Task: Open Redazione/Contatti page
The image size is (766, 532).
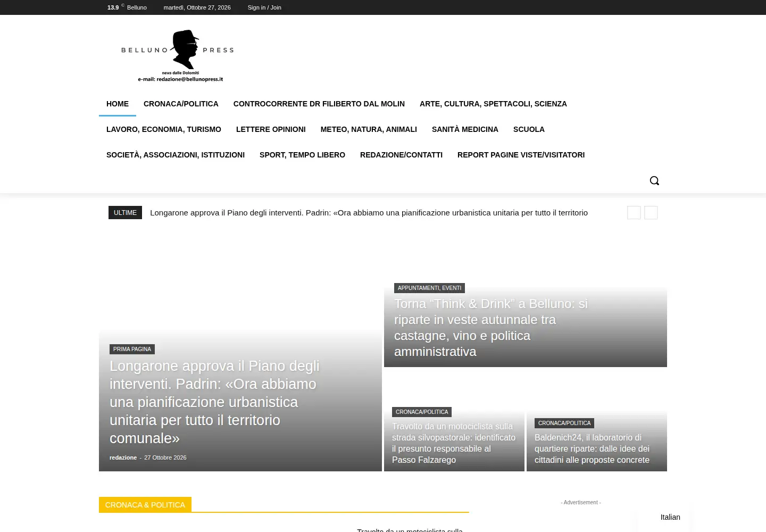Action: pos(401,155)
